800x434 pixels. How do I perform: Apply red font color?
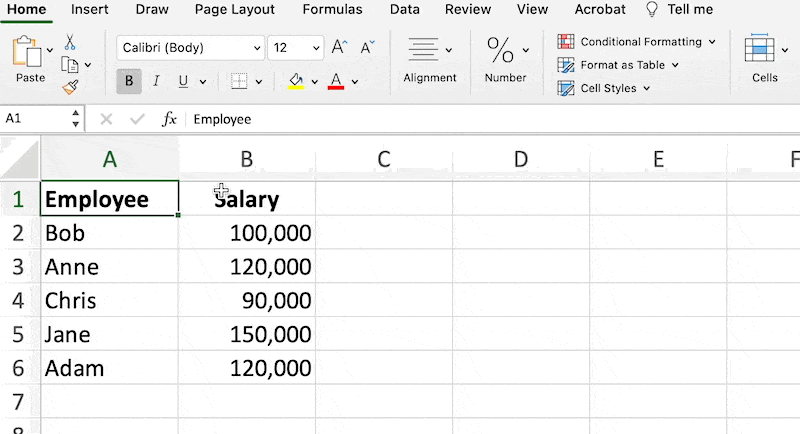336,81
